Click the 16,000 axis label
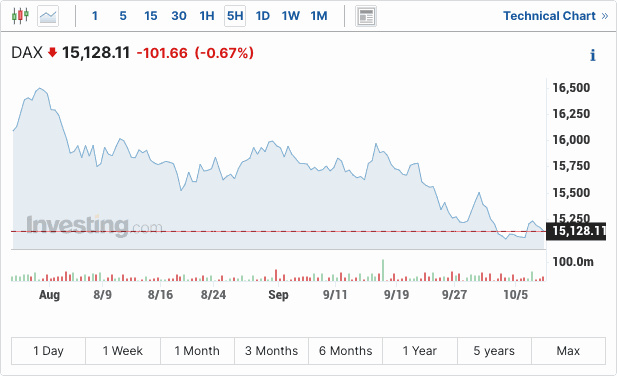The image size is (617, 376). [571, 140]
